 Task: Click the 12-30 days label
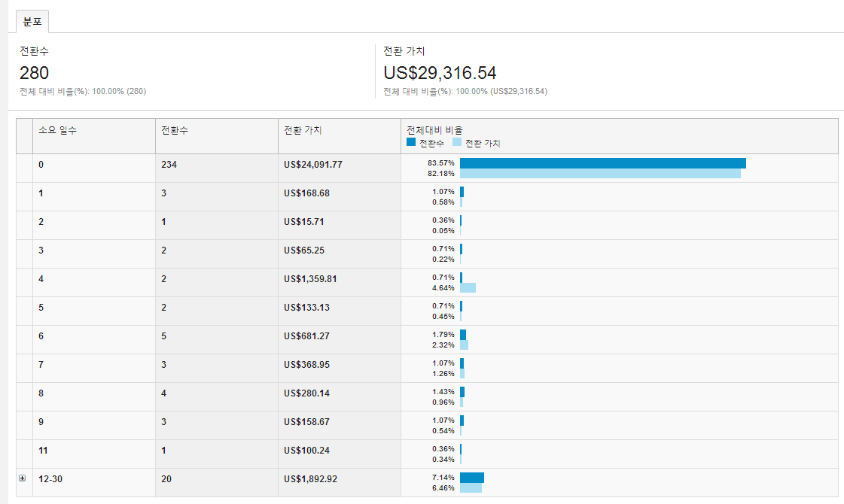click(50, 478)
